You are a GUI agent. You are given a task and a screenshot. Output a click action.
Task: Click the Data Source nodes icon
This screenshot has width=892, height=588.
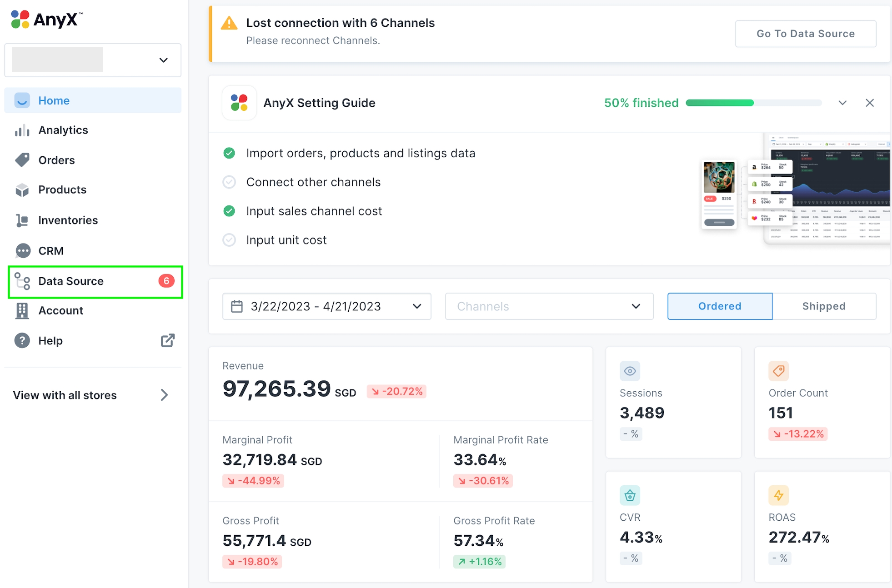[22, 281]
